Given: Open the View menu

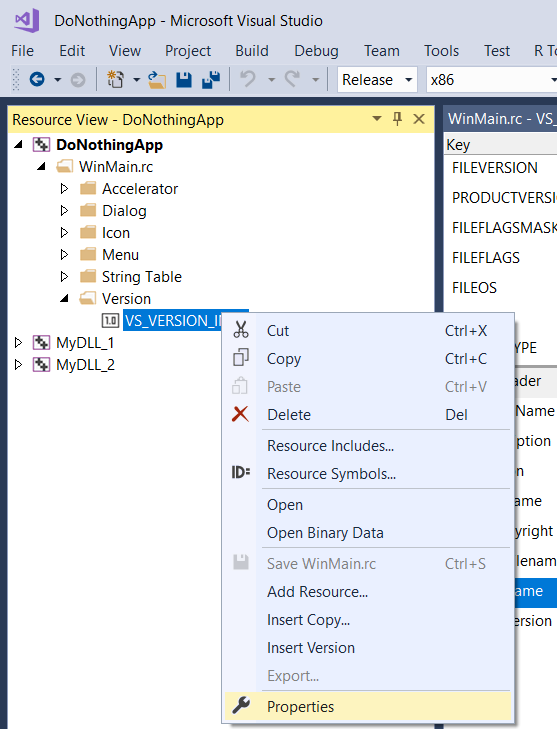Looking at the screenshot, I should [125, 51].
